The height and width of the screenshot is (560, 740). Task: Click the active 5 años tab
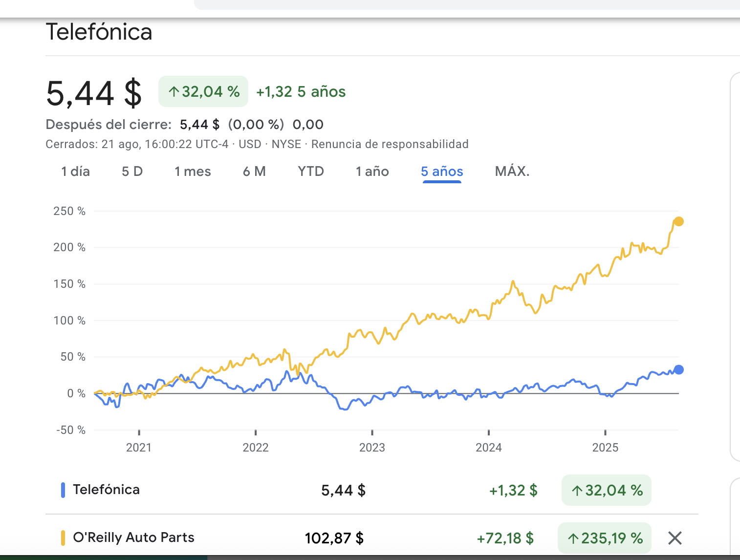click(x=442, y=172)
